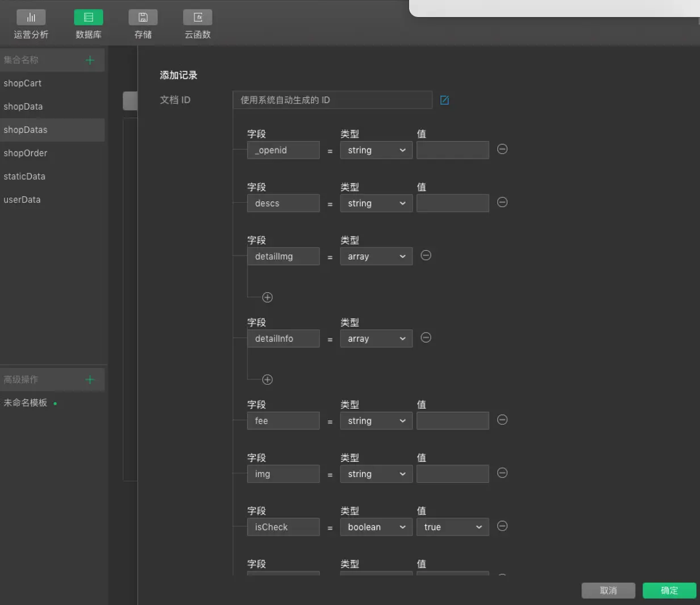Click the _openid field name input
This screenshot has height=605, width=700.
point(284,150)
